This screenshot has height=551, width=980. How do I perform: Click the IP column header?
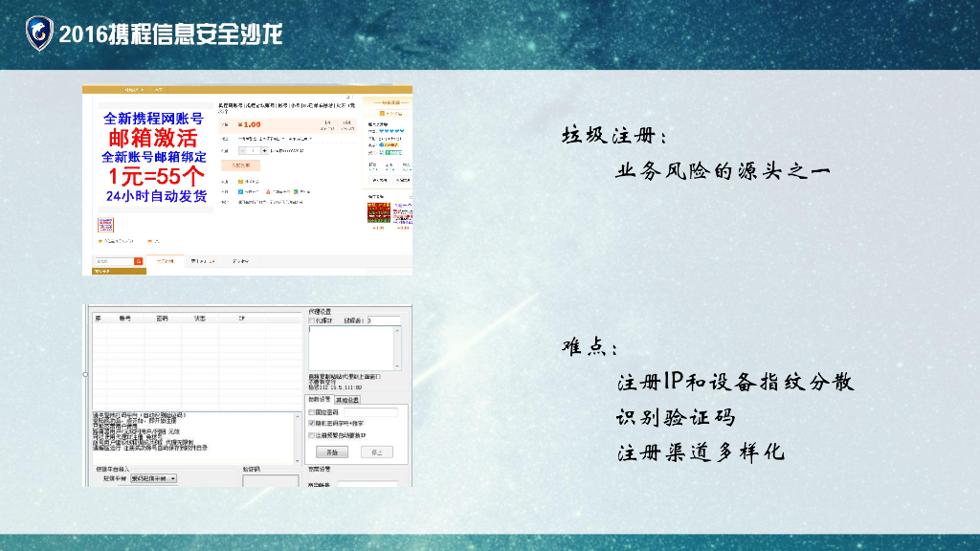[x=242, y=319]
